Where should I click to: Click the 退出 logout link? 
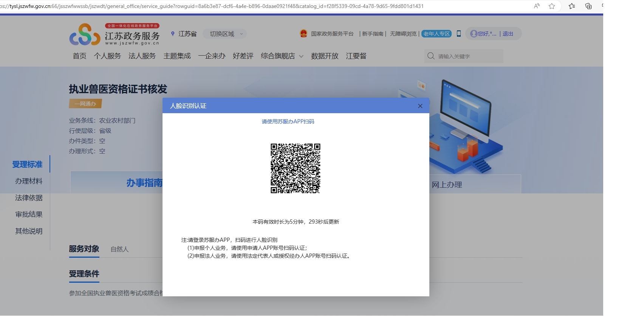508,34
